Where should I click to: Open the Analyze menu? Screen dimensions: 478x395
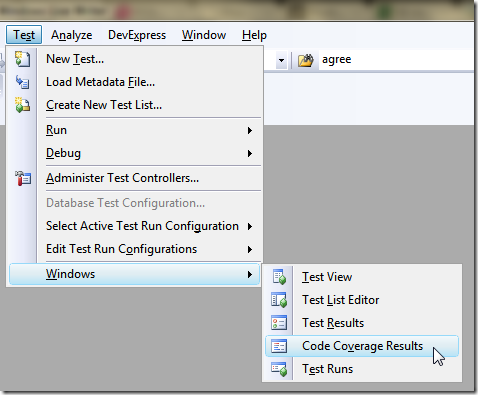(x=71, y=35)
